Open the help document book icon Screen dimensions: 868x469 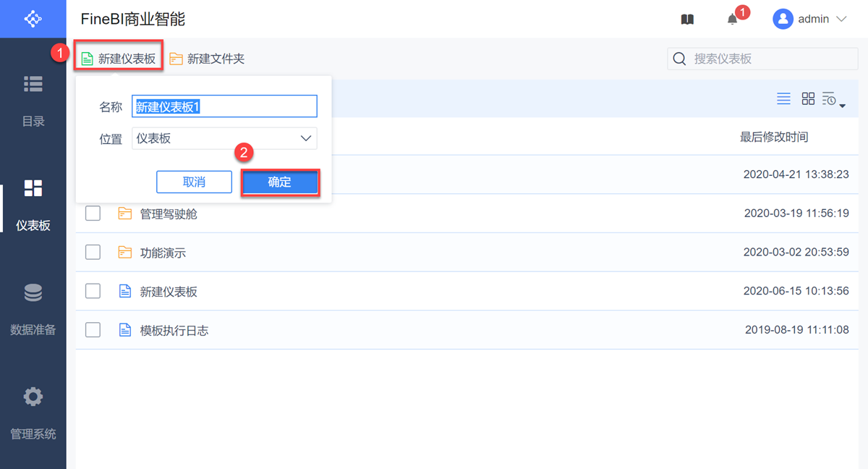tap(687, 20)
